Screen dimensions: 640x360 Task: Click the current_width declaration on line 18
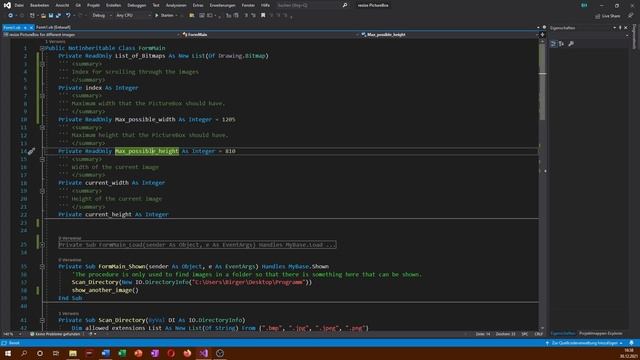[107, 183]
